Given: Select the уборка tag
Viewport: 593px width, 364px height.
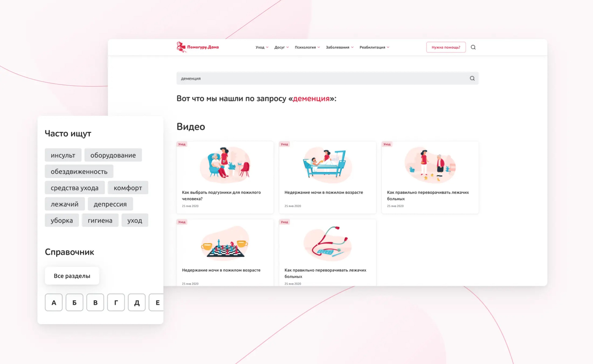Looking at the screenshot, I should coord(62,220).
